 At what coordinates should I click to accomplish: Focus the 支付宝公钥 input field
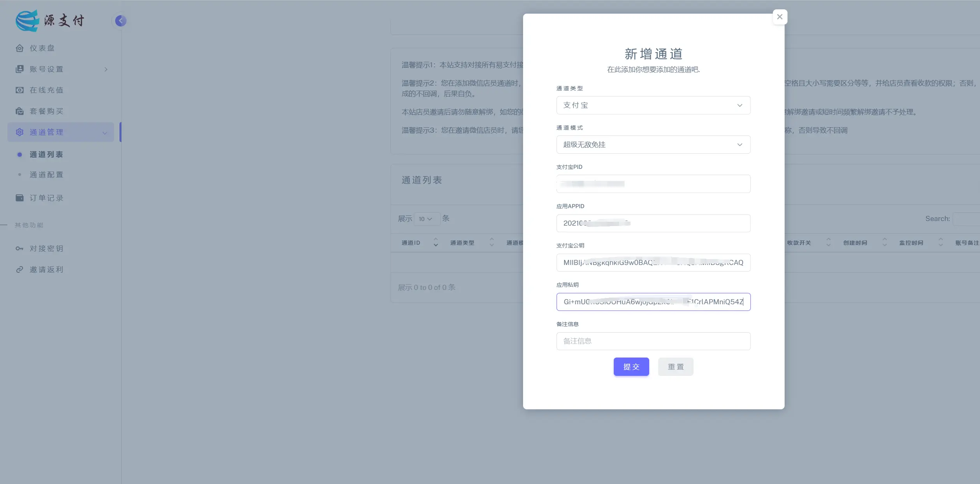653,263
